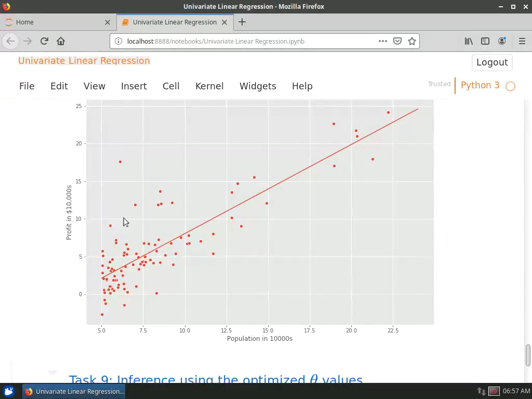Click the site information icon in address bar
Viewport: 532px width, 399px height.
click(117, 41)
